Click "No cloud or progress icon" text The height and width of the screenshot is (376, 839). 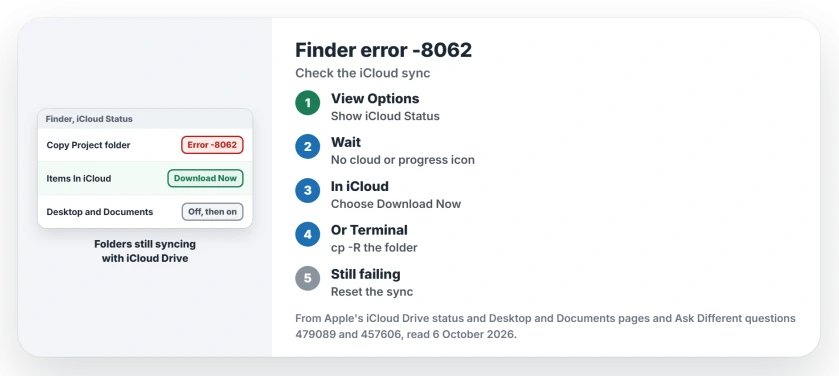pyautogui.click(x=403, y=160)
